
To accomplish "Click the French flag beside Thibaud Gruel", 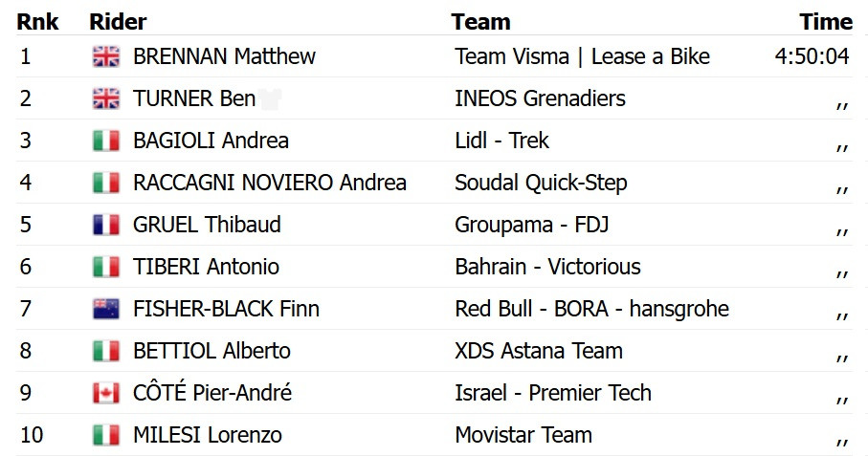I will (x=105, y=225).
